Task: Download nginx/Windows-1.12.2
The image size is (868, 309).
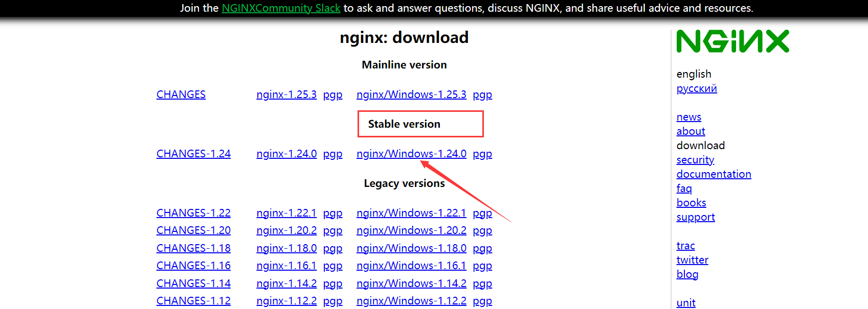Action: coord(411,301)
